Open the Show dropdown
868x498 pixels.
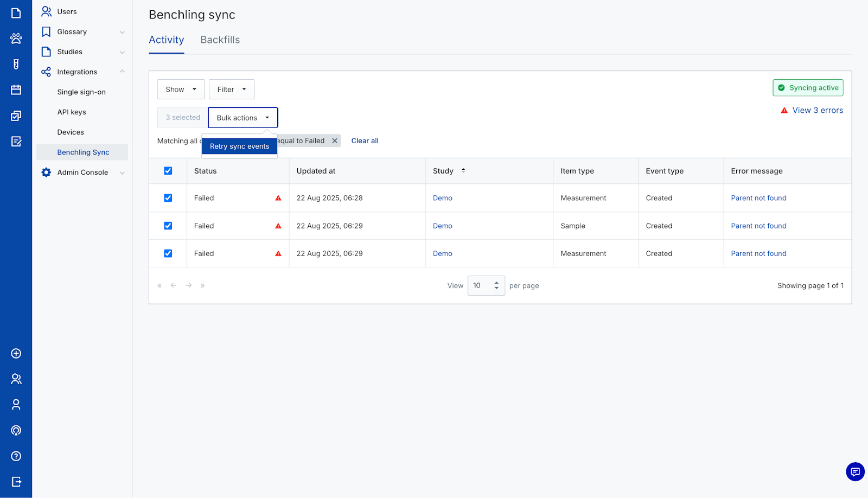pos(181,90)
